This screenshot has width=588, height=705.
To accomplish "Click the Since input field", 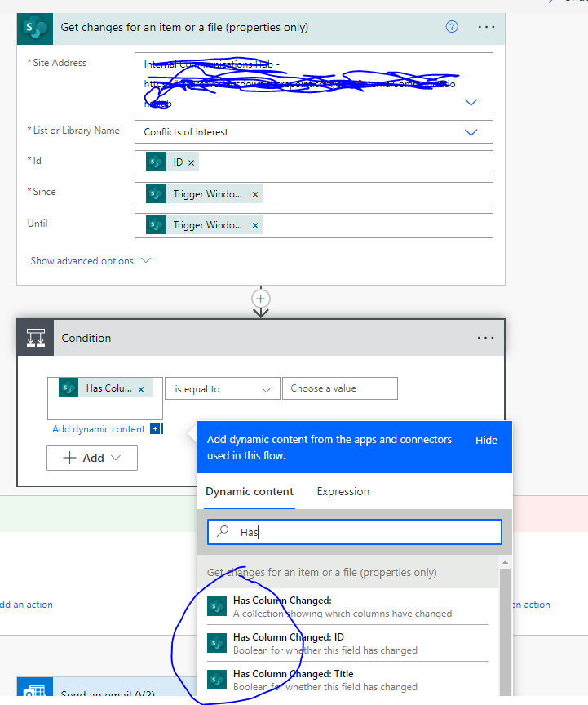I will point(314,194).
